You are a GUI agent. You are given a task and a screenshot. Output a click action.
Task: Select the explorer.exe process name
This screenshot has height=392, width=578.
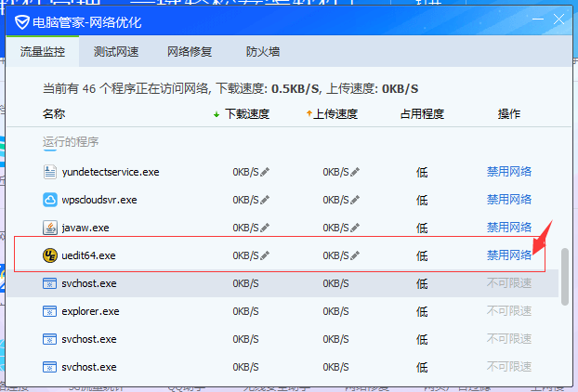[x=90, y=312]
